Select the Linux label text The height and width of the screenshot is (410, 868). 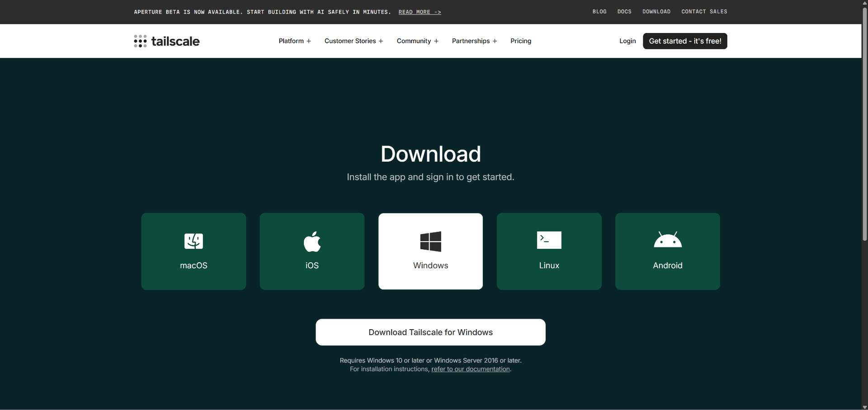click(549, 266)
